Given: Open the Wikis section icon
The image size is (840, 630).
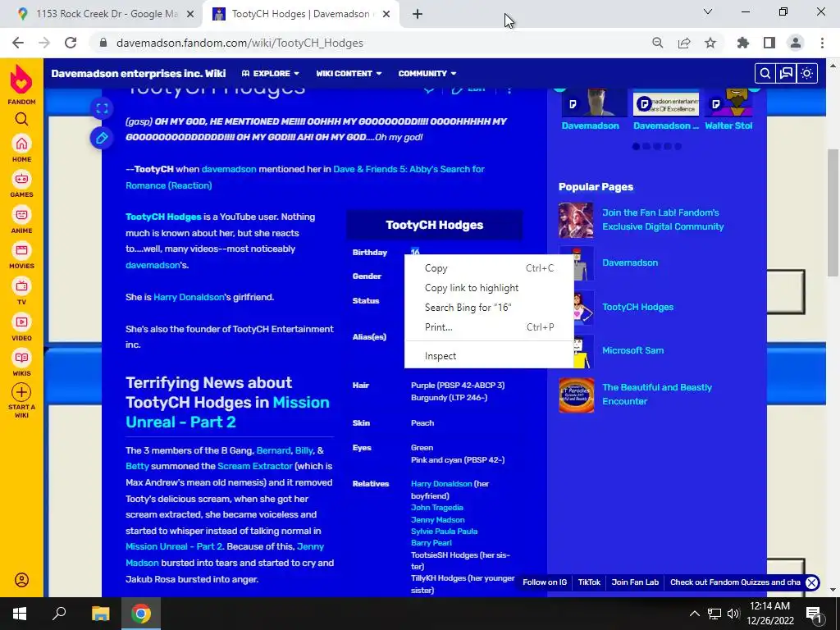Looking at the screenshot, I should coord(21,358).
